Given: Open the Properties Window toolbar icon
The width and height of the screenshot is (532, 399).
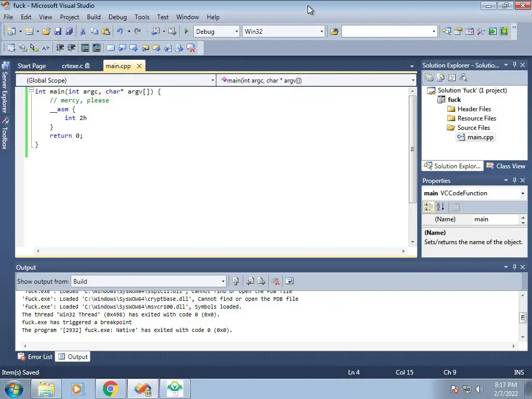Looking at the screenshot, I should pos(458,32).
